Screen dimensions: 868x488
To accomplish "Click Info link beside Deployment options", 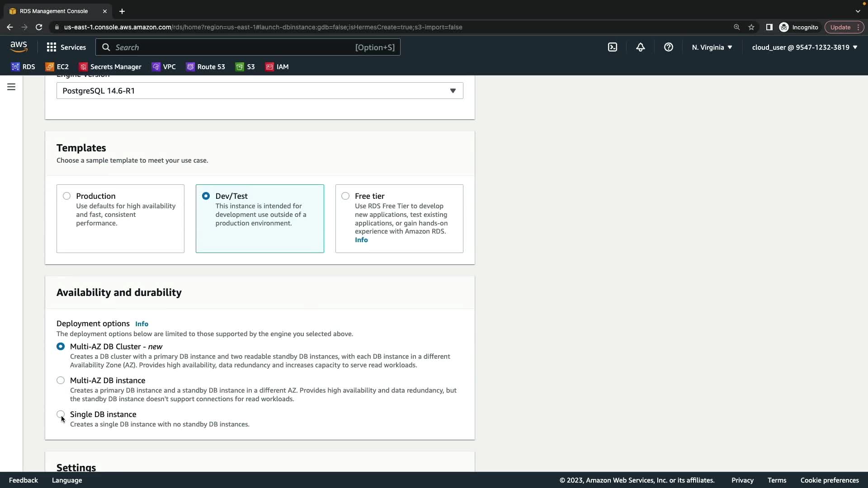I will pyautogui.click(x=142, y=324).
